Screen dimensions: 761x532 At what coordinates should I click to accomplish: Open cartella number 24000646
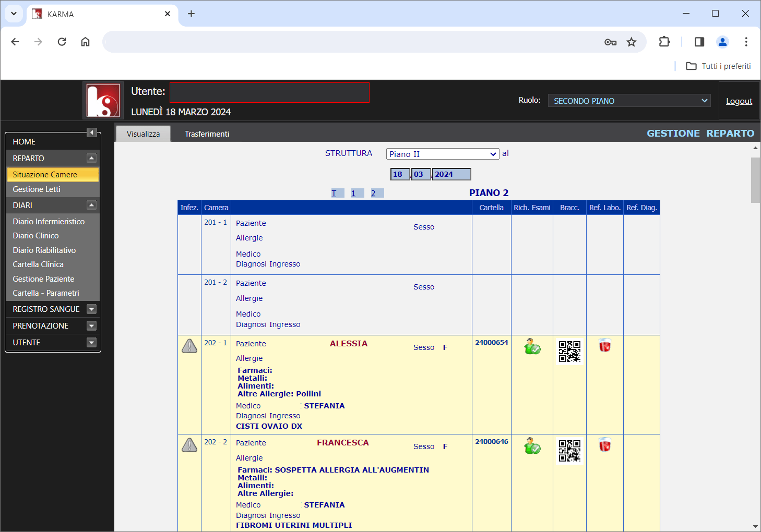coord(492,441)
